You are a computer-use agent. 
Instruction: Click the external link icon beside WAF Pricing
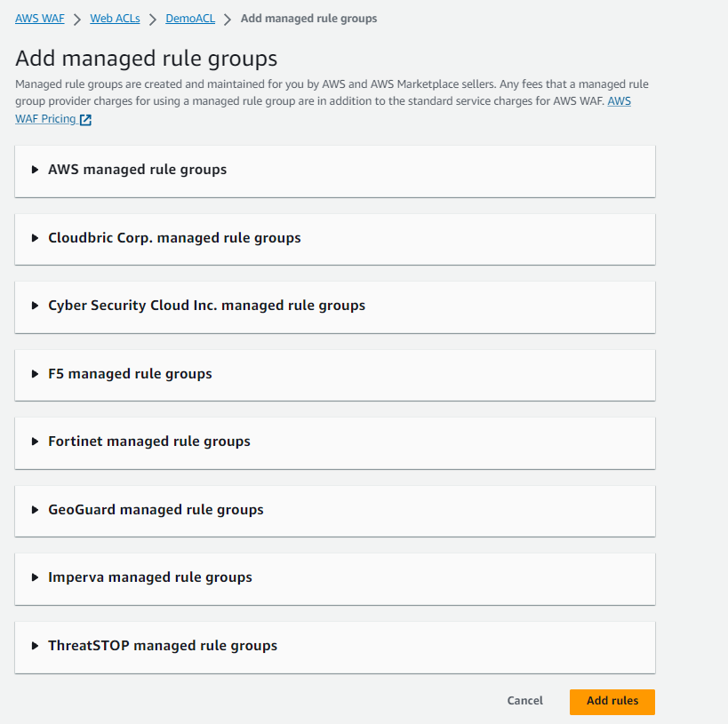[85, 120]
